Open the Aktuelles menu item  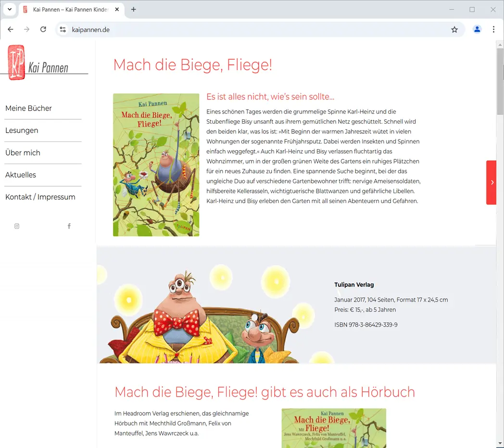pyautogui.click(x=21, y=175)
